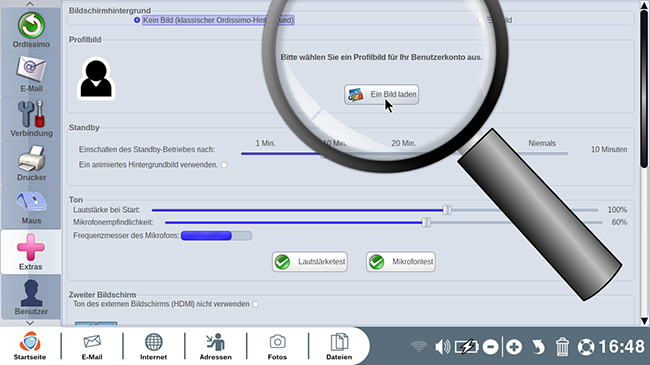Run the Mikrofontest button
The height and width of the screenshot is (365, 650).
401,262
